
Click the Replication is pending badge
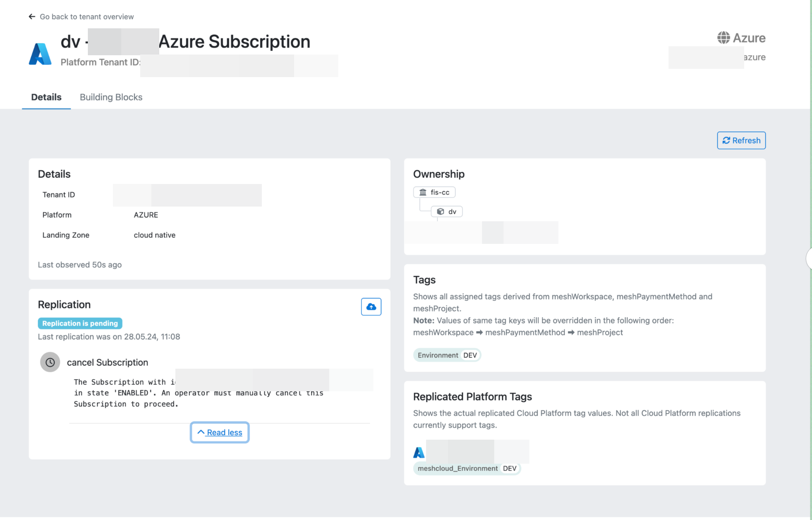tap(80, 323)
